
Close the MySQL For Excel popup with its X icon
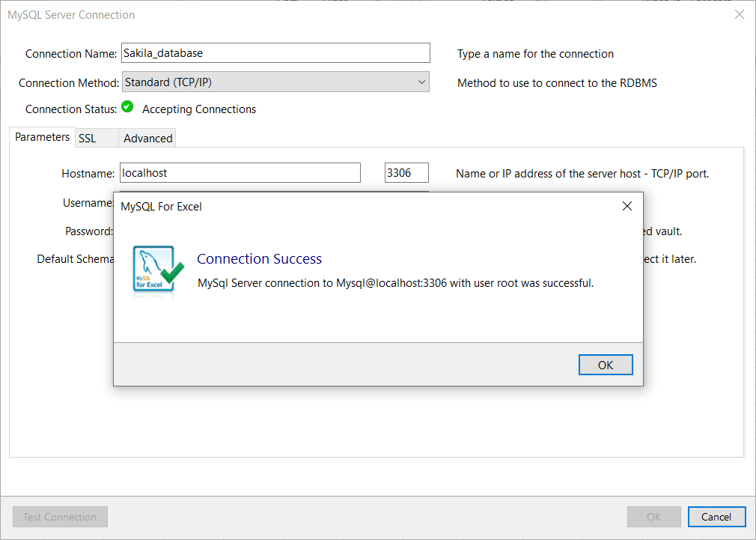pos(627,205)
